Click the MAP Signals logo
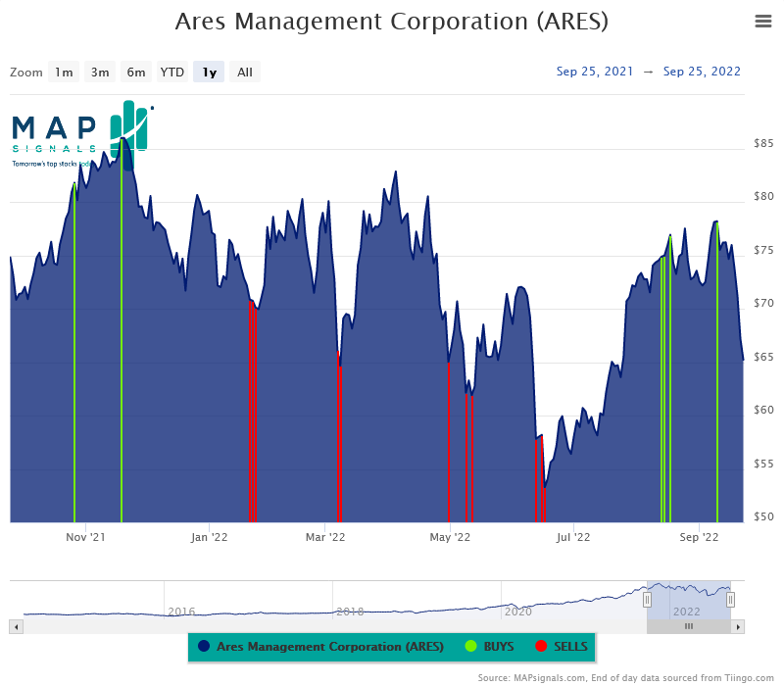Viewport: 784px width, 686px height. pyautogui.click(x=82, y=135)
